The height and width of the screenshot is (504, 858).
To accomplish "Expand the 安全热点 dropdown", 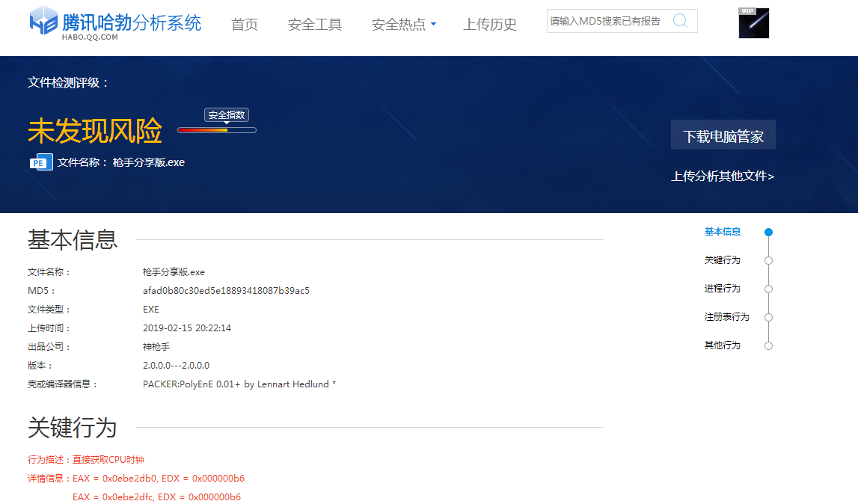I will click(x=404, y=24).
